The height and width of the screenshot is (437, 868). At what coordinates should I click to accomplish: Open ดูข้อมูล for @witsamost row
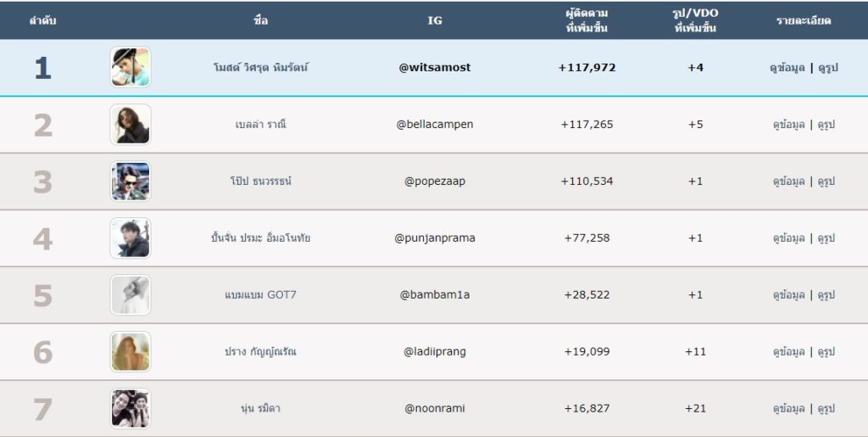pyautogui.click(x=787, y=68)
